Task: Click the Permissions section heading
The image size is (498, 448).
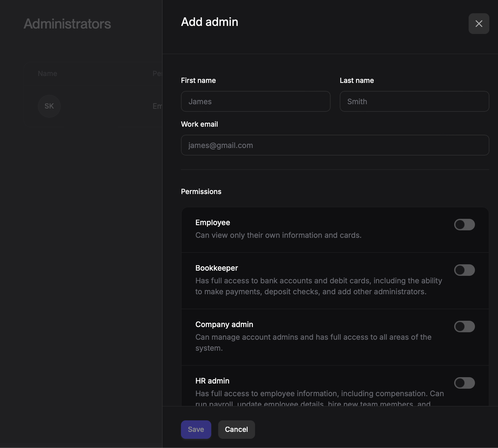Action: (201, 192)
